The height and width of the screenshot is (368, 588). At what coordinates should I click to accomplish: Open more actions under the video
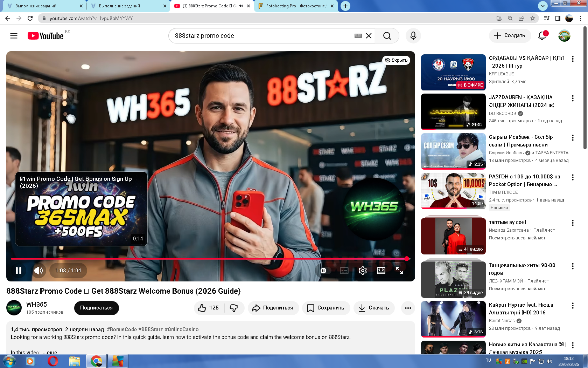[408, 308]
